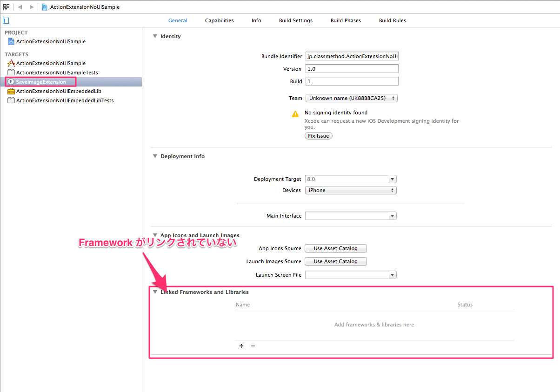Click the back navigation arrow

click(x=20, y=7)
